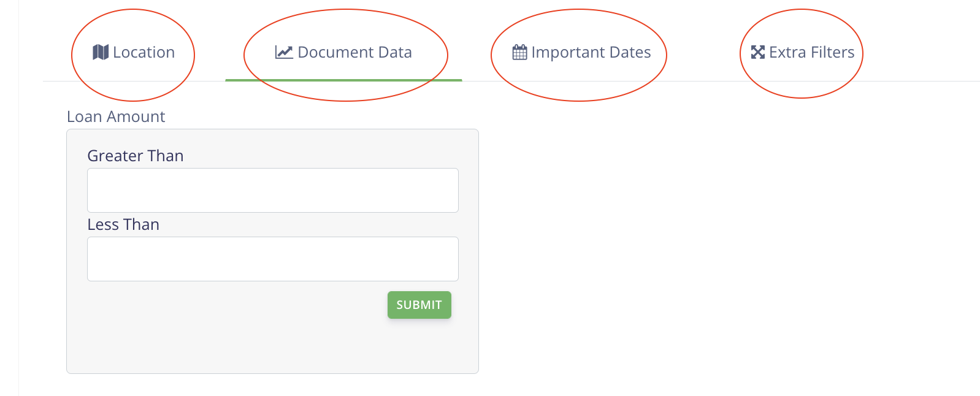Click the line chart icon for Document Data
Viewport: 980px width, 396px height.
click(283, 52)
